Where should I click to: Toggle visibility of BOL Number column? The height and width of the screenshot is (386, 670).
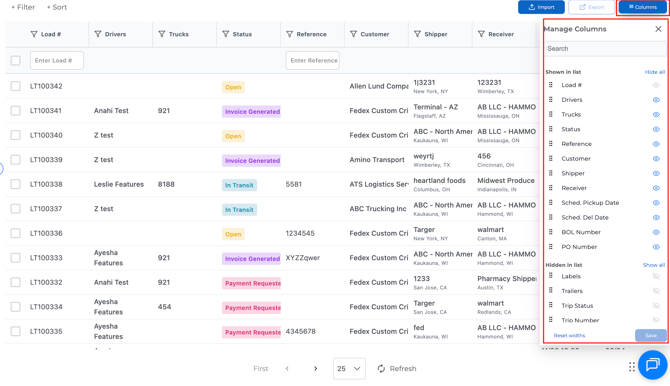point(656,233)
